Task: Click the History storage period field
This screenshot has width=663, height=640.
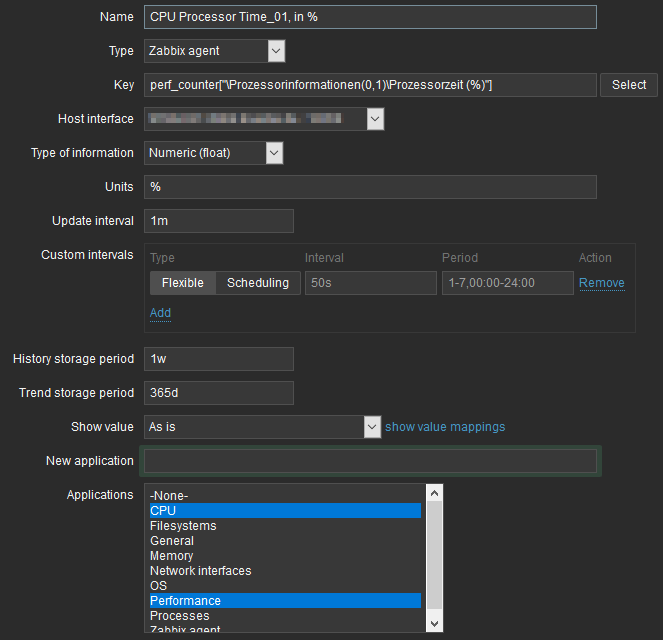Action: 219,359
